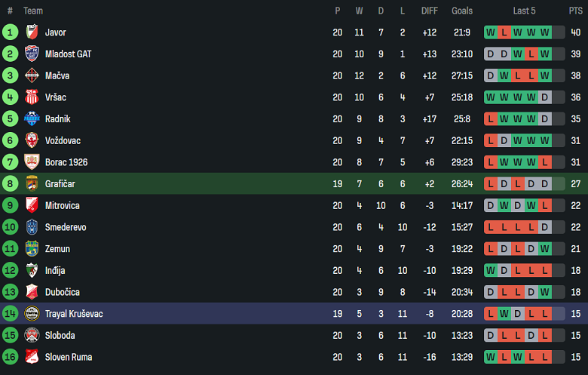
Task: Click the Vršac club badge
Action: pos(32,97)
